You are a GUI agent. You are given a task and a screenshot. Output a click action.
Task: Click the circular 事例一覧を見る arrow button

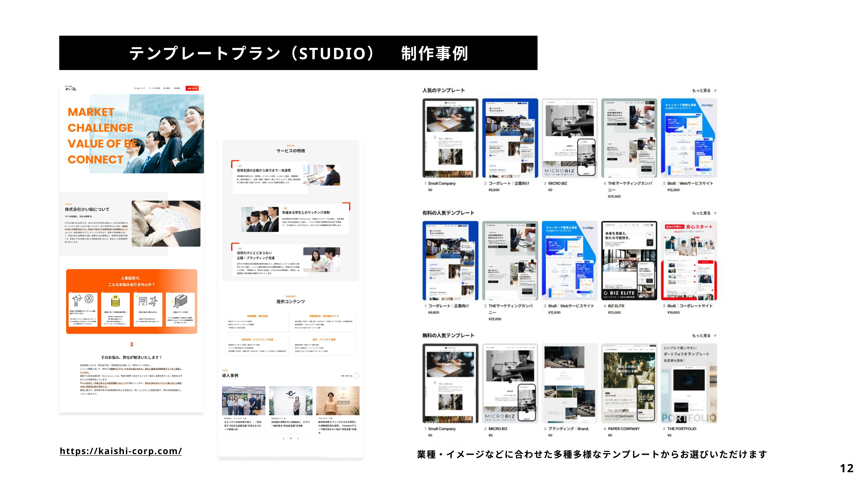click(x=357, y=376)
